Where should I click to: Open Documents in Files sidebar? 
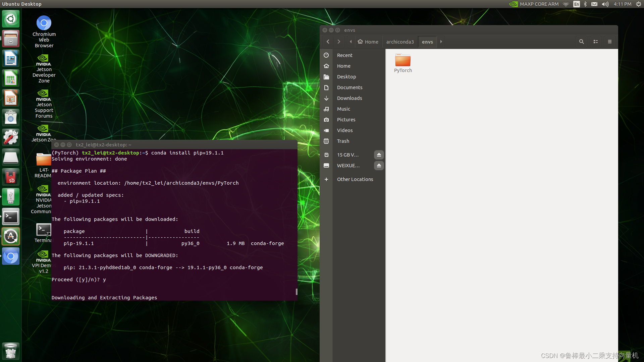point(352,87)
